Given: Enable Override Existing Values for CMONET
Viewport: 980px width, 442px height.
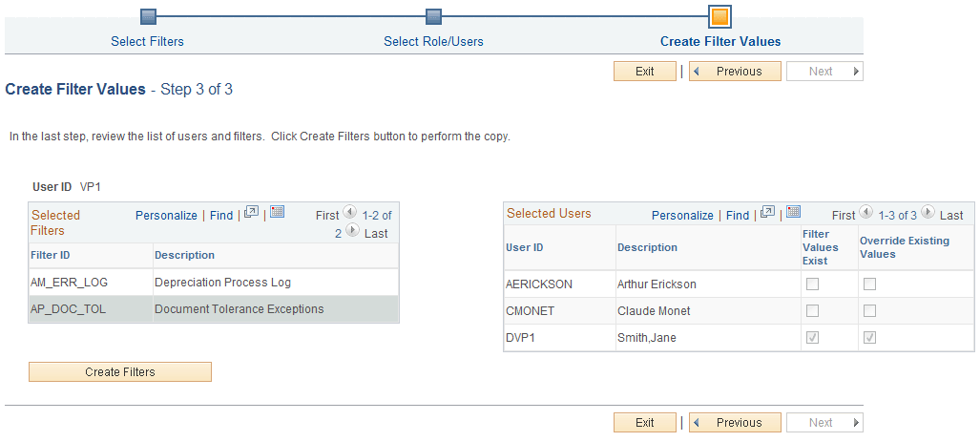Looking at the screenshot, I should pyautogui.click(x=869, y=311).
